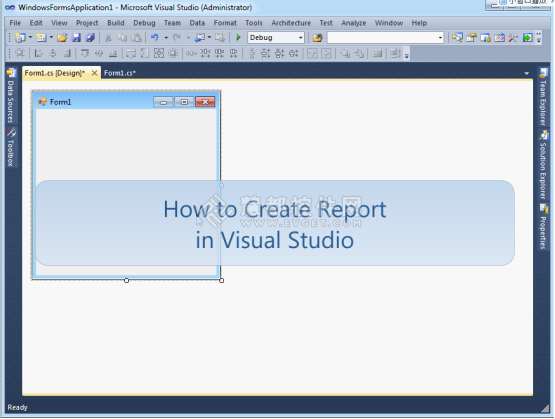This screenshot has width=555, height=419.
Task: Save the file with the floppy disk icon
Action: click(x=76, y=38)
